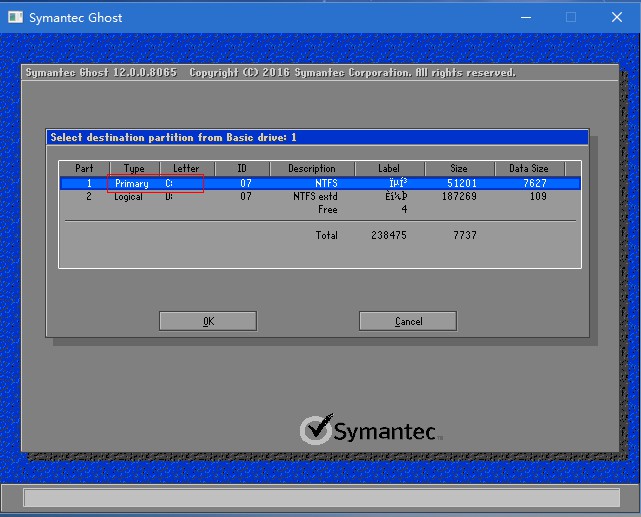
Task: Close the Symantec Ghost window
Action: 617,17
